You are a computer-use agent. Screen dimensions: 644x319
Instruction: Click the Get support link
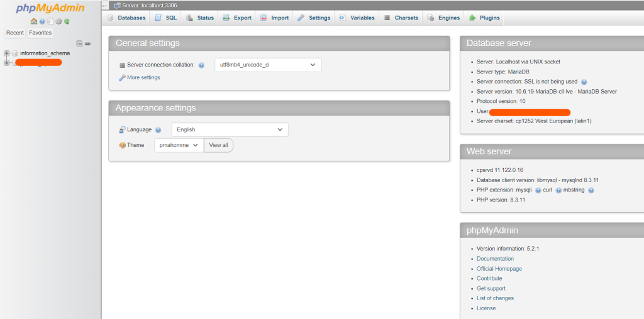[x=491, y=289]
